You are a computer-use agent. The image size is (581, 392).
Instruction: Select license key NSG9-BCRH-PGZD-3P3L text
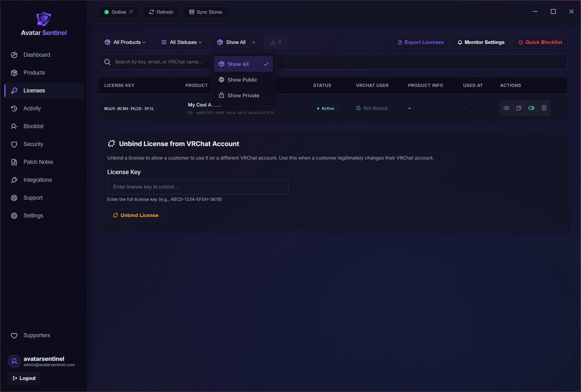pos(129,109)
